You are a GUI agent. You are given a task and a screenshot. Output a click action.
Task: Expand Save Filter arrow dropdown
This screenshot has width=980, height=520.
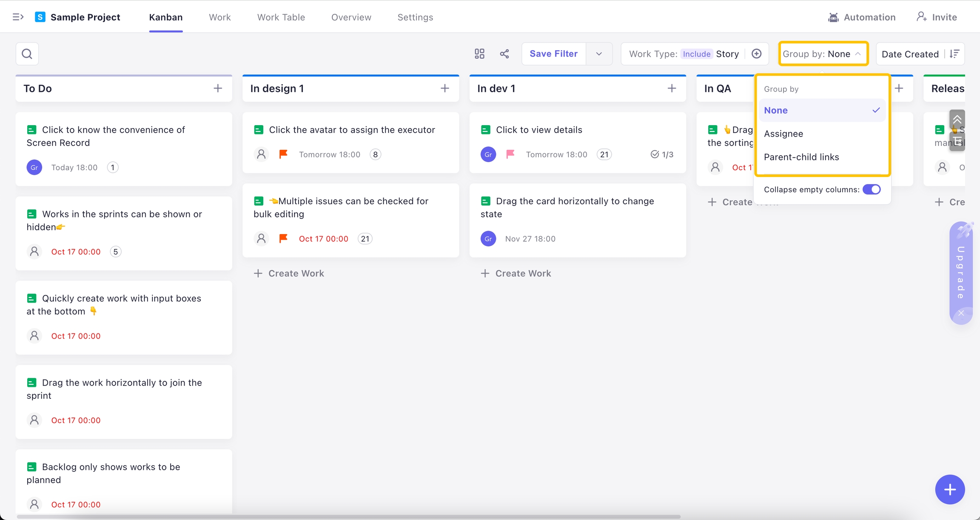point(599,54)
